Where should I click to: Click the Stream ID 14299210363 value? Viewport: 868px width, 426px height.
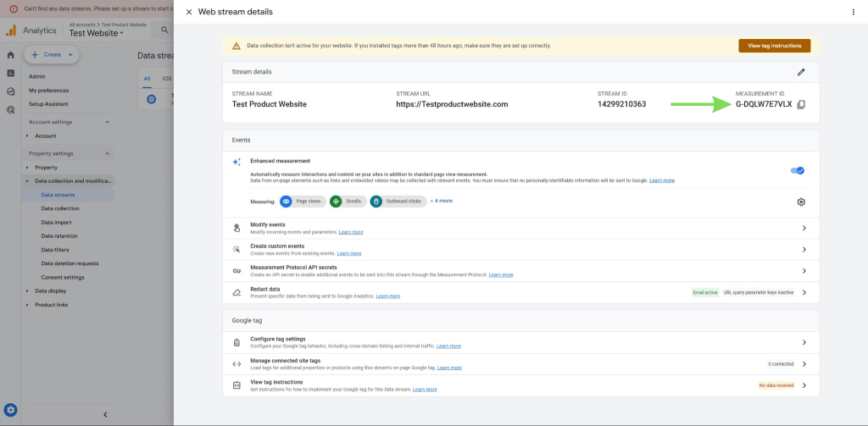[621, 104]
